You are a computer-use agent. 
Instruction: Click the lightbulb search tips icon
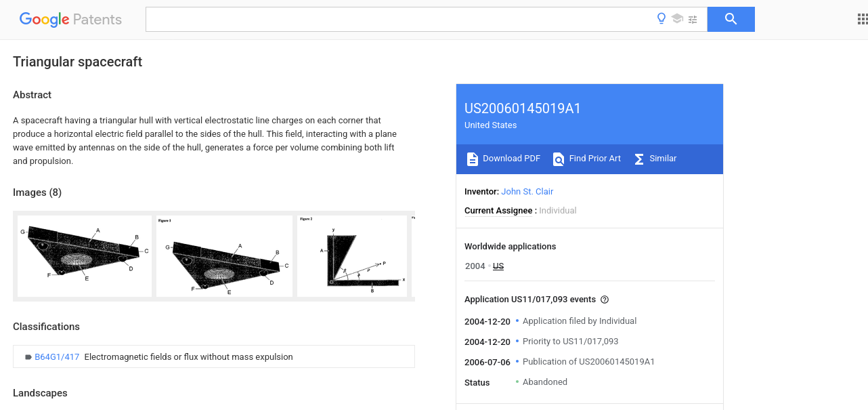click(661, 19)
